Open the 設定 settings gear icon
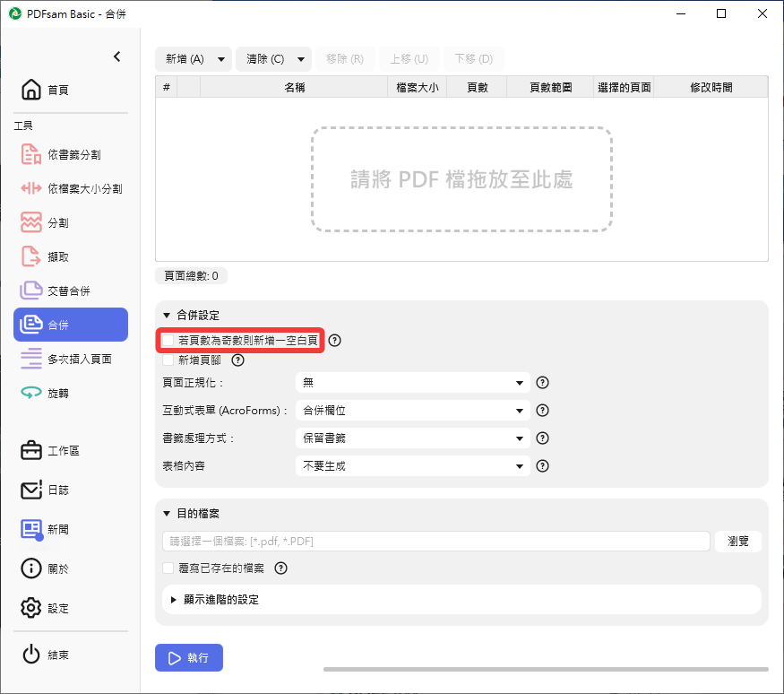784x694 pixels. coord(31,608)
